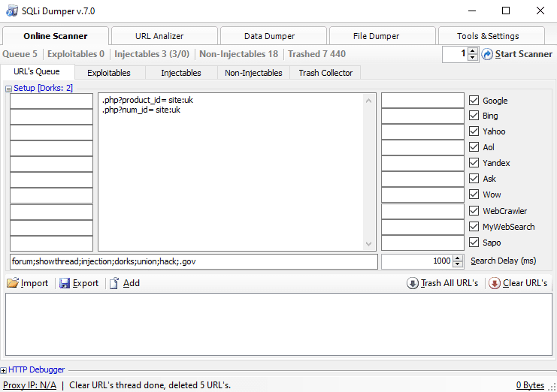The image size is (557, 392).
Task: Click the blue arrow Start Scanner icon
Action: [x=487, y=54]
